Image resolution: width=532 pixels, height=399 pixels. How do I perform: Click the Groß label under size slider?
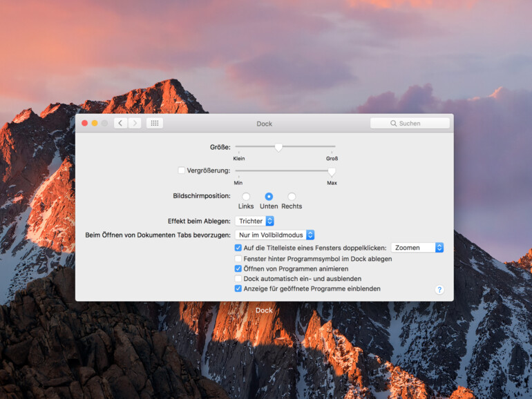tap(332, 158)
